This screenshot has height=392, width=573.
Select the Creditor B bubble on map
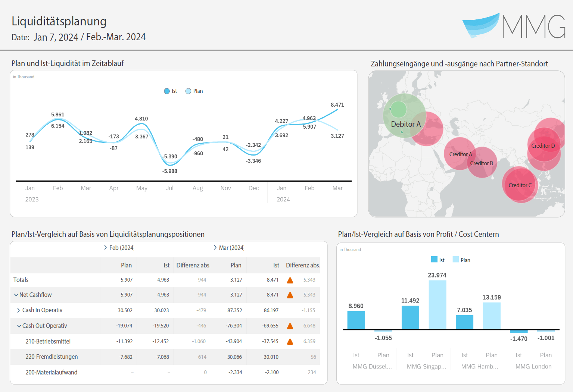tap(482, 163)
